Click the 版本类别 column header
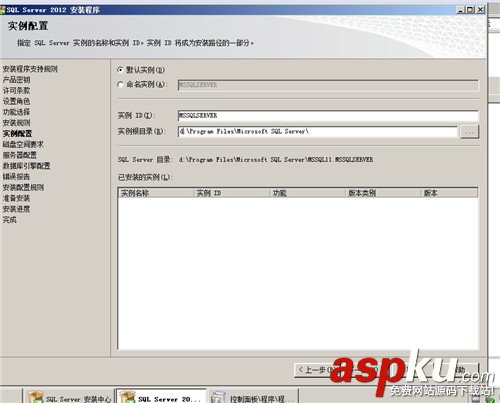The height and width of the screenshot is (403, 500). (x=382, y=193)
